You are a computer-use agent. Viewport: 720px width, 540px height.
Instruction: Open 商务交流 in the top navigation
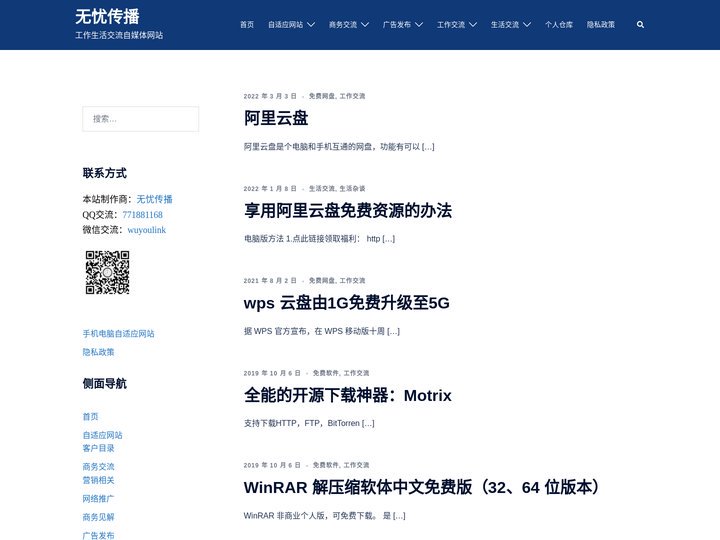point(343,25)
